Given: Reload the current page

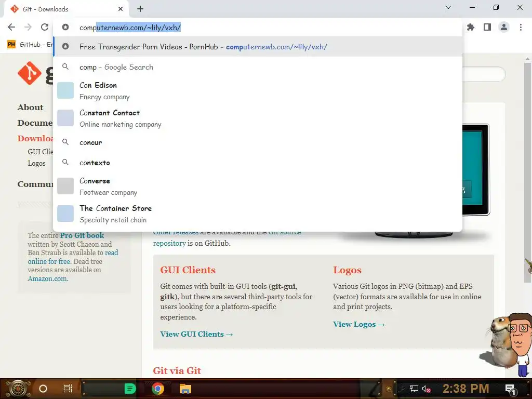Looking at the screenshot, I should click(x=45, y=27).
